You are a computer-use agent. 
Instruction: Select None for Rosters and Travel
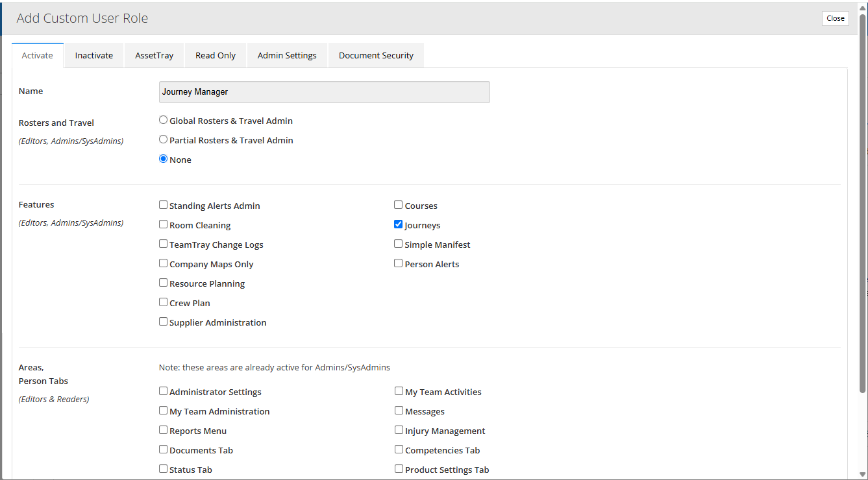coord(163,158)
